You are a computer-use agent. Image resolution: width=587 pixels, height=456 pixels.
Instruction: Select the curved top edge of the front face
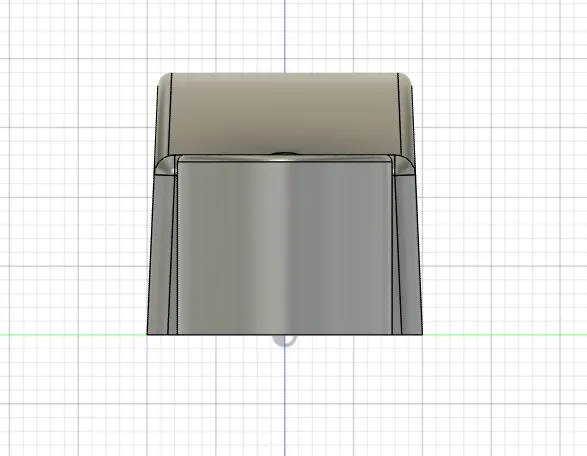285,160
